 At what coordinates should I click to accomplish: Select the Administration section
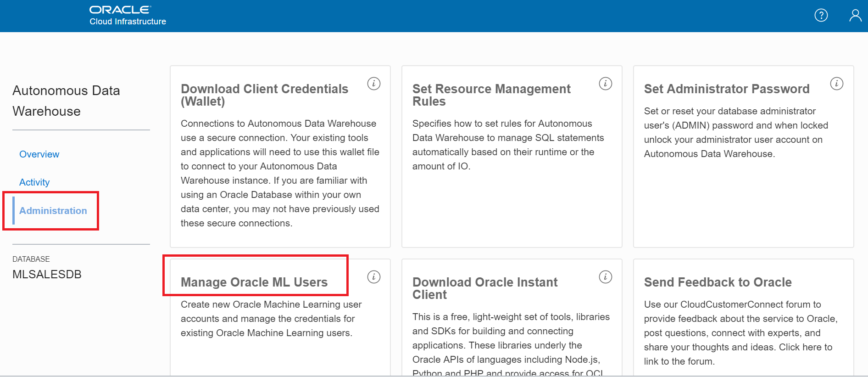click(53, 211)
